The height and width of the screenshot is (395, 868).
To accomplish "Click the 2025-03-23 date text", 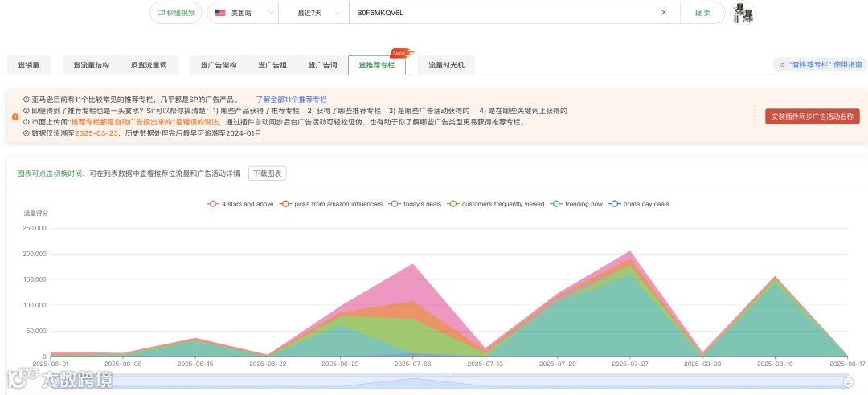I will 96,133.
